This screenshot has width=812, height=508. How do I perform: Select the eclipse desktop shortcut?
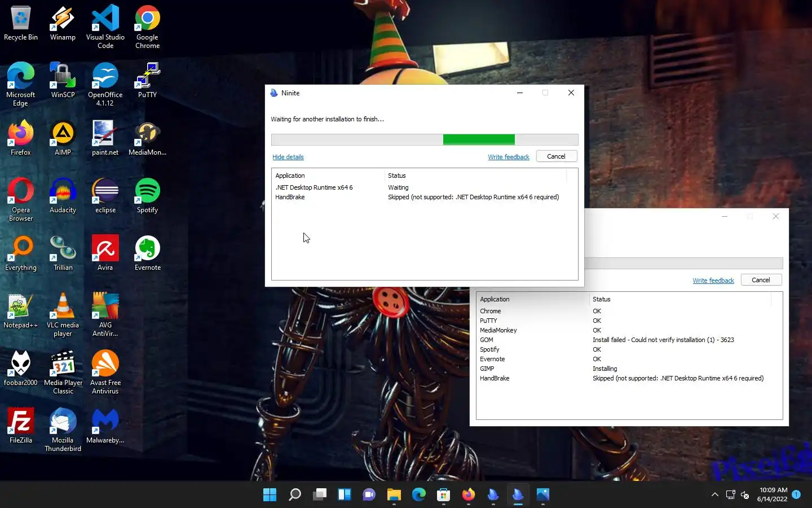tap(105, 195)
